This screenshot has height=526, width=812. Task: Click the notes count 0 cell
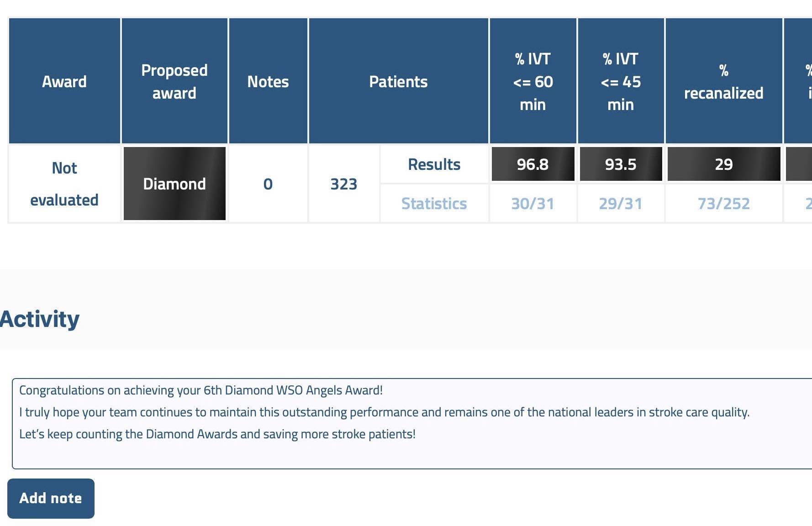[268, 184]
